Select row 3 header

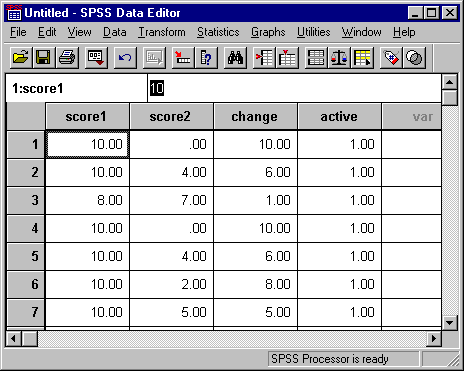click(26, 200)
